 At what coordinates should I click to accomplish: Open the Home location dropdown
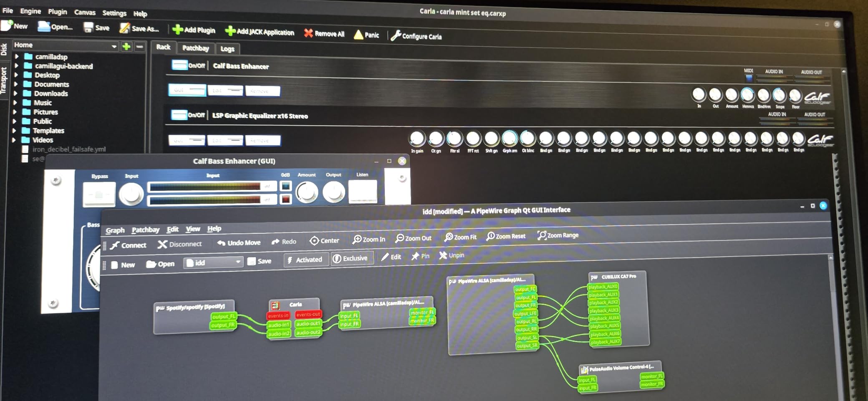pyautogui.click(x=65, y=45)
